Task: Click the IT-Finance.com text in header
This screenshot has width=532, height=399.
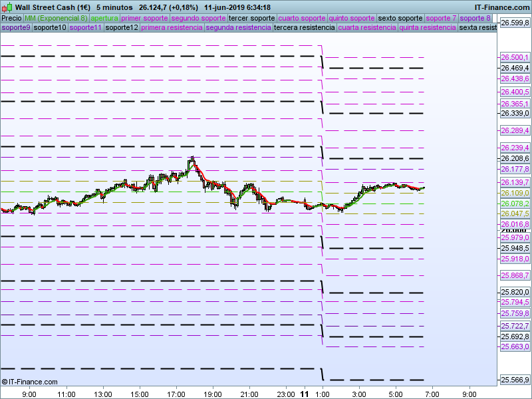Action: pos(502,7)
